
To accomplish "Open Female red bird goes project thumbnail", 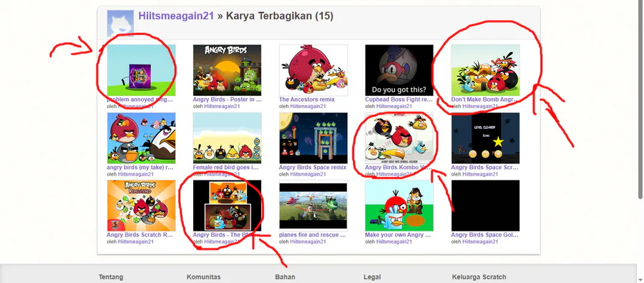I will click(227, 138).
